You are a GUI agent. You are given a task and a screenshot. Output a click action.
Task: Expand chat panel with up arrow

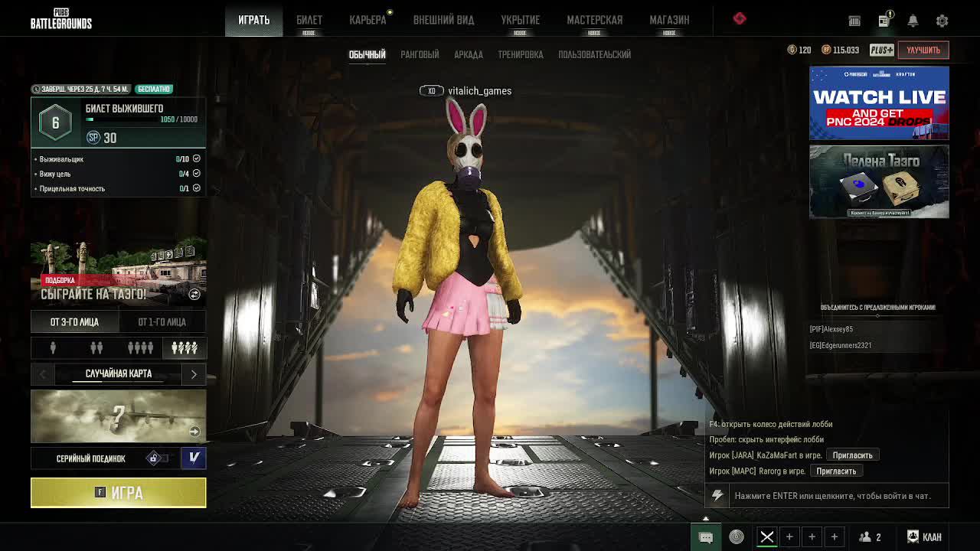[706, 519]
